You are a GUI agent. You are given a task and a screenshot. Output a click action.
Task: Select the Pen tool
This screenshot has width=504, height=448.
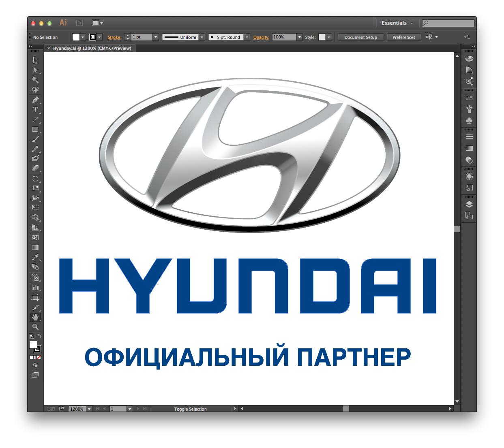(x=35, y=100)
